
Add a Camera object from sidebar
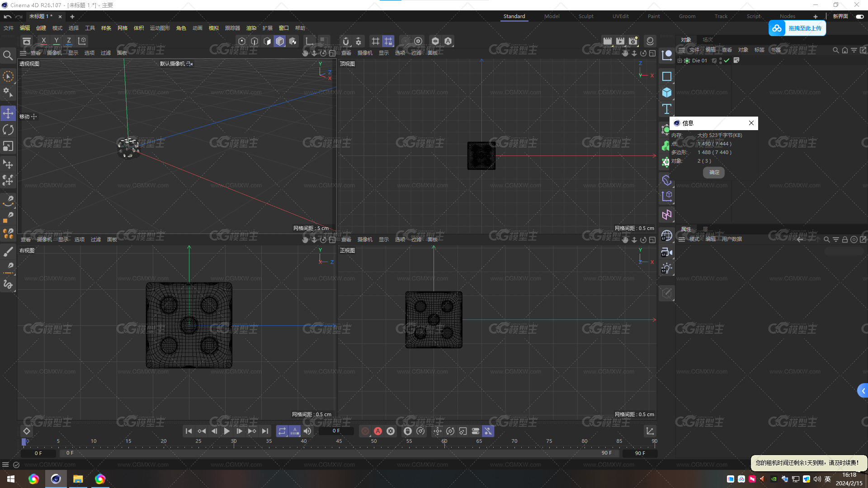(666, 252)
